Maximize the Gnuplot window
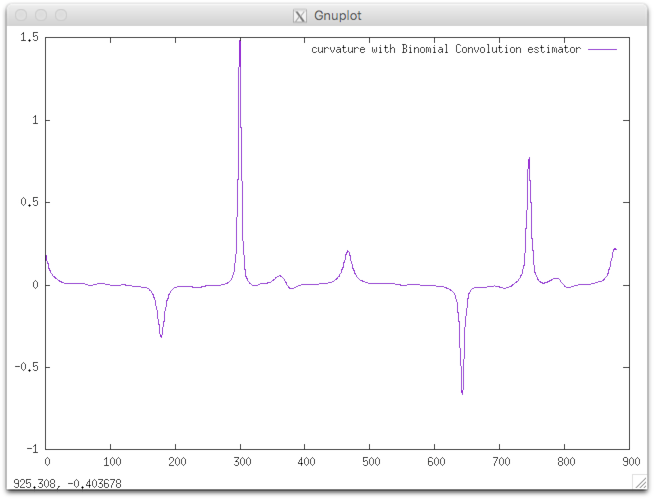 pyautogui.click(x=61, y=16)
